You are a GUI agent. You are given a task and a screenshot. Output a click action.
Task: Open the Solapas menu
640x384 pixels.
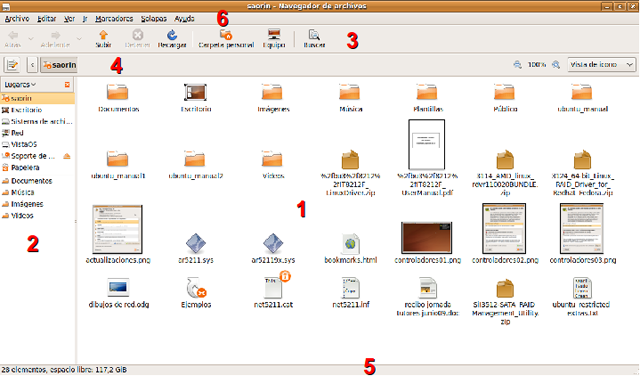pos(153,19)
